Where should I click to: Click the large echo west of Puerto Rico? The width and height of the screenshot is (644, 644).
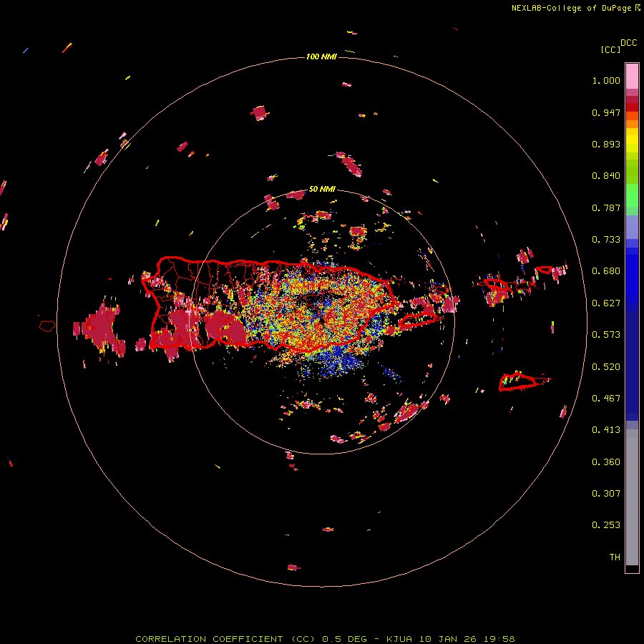99,328
